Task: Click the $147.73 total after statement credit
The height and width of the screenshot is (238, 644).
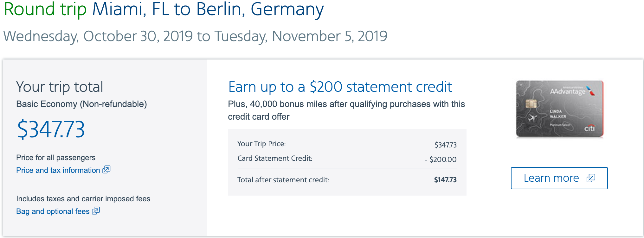Action: coord(445,180)
